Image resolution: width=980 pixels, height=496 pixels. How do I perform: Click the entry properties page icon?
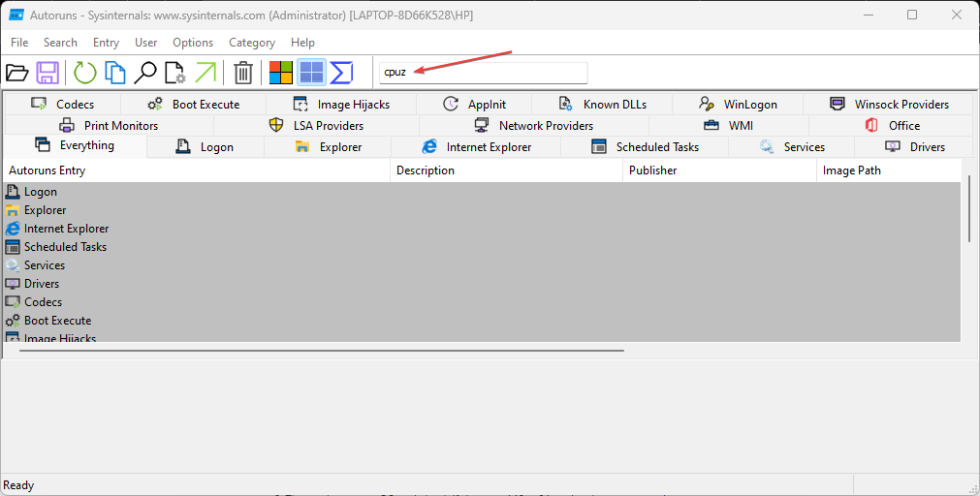(x=175, y=73)
